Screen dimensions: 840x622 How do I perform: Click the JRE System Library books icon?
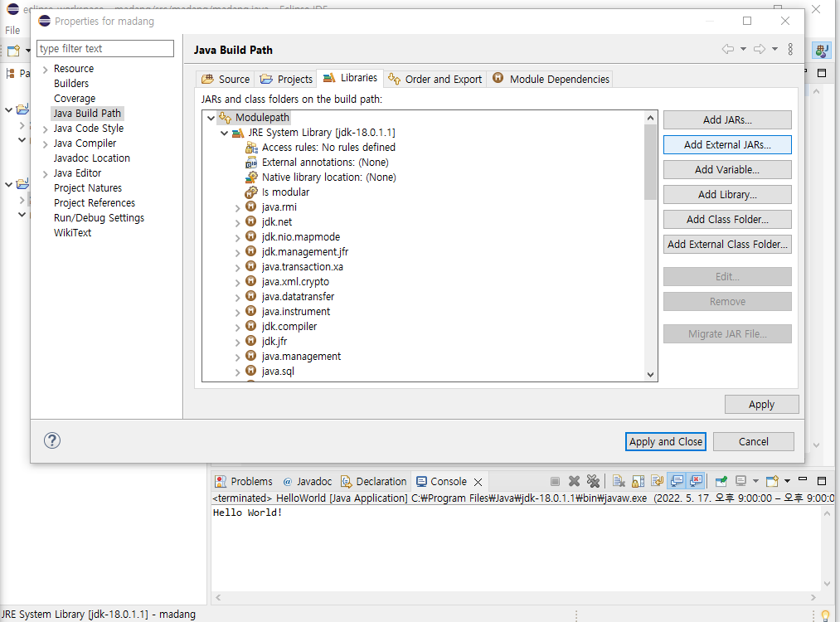point(238,133)
